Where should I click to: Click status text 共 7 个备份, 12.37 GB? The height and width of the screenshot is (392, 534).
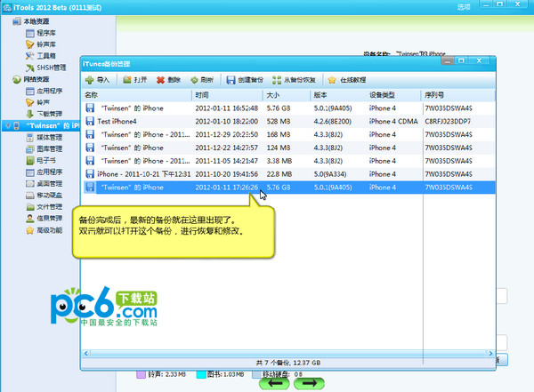(288, 363)
